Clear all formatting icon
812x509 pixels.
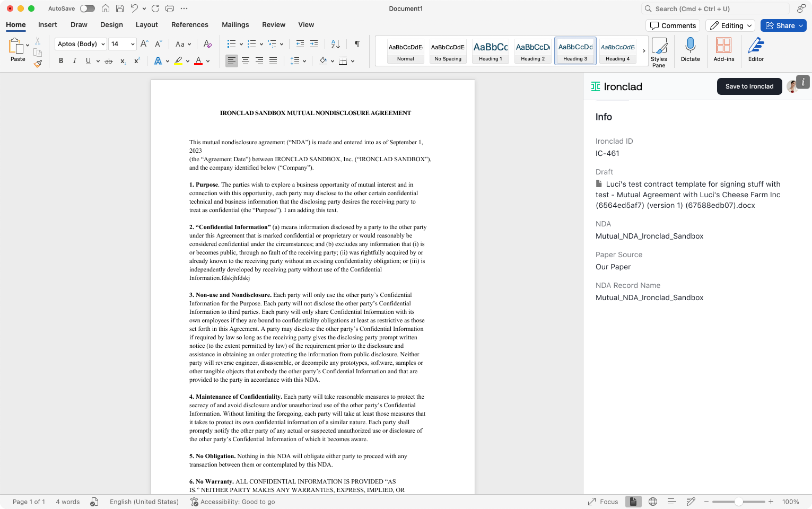pos(207,44)
